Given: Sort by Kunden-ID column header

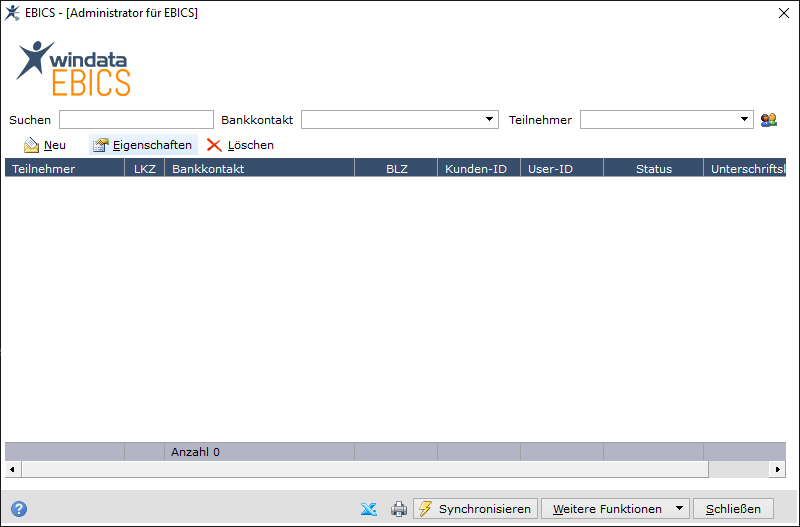Looking at the screenshot, I should 479,168.
